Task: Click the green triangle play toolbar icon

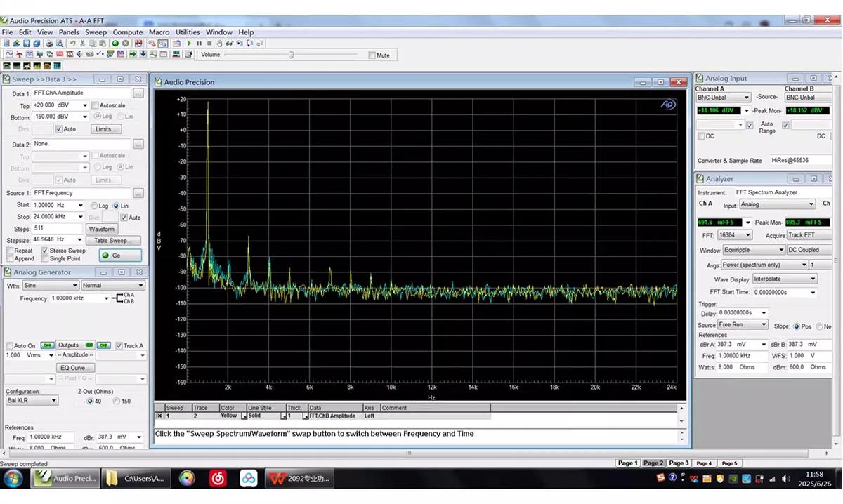Action: (x=189, y=44)
